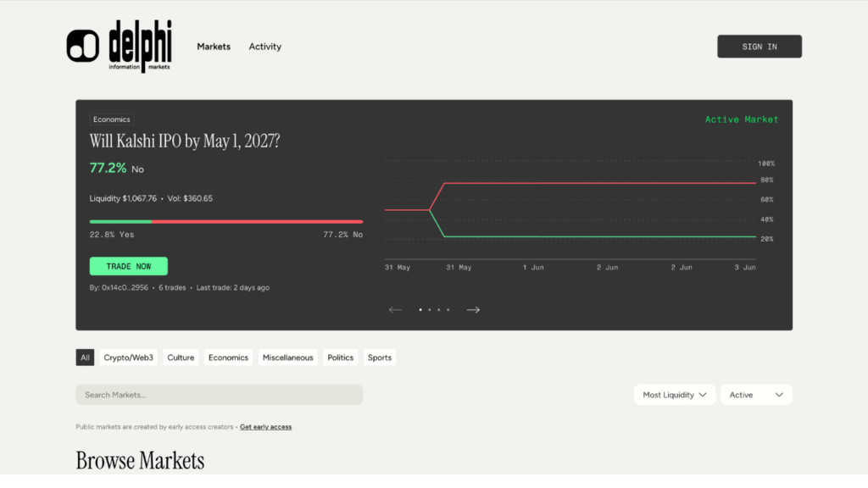Click the Get early access link
This screenshot has width=868, height=488.
point(265,427)
